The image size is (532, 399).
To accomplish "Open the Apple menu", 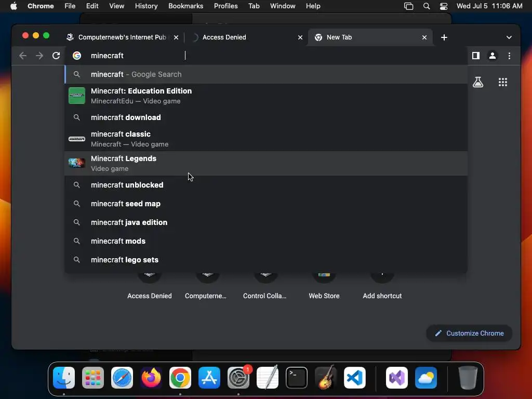I will pyautogui.click(x=14, y=6).
